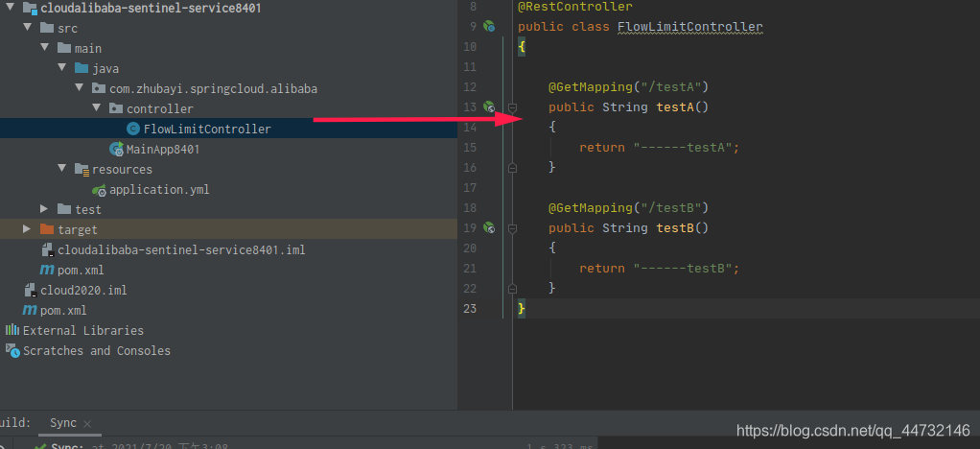
Task: Select cloud2020.iml in the project tree
Action: pos(83,290)
